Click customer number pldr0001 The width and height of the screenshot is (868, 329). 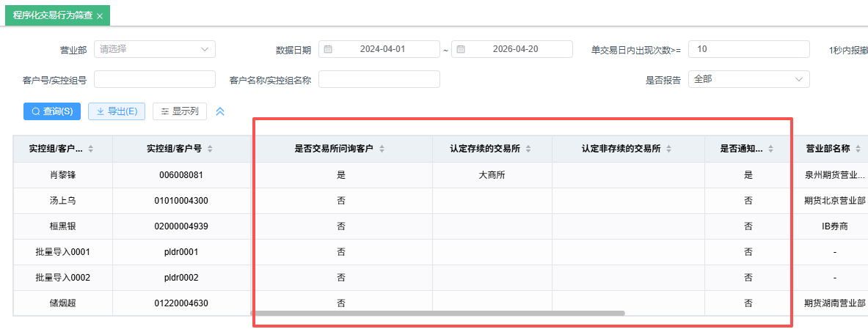point(181,252)
